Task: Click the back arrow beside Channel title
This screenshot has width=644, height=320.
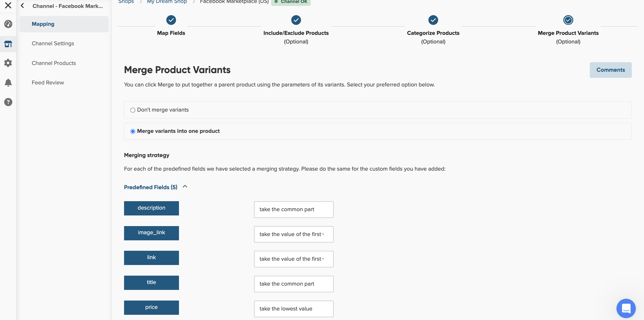Action: (x=23, y=5)
